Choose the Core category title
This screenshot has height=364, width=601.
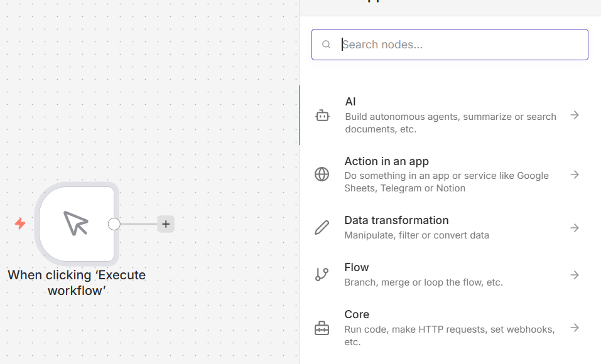[x=357, y=314]
